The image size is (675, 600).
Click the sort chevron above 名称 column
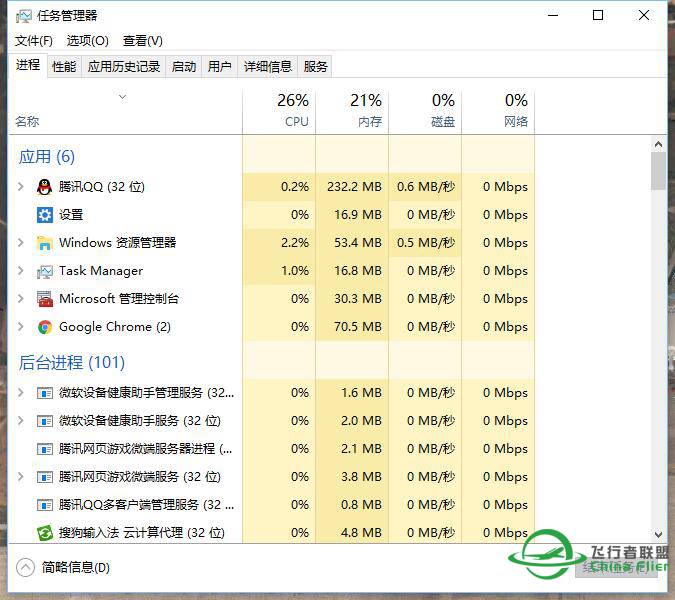[x=123, y=97]
